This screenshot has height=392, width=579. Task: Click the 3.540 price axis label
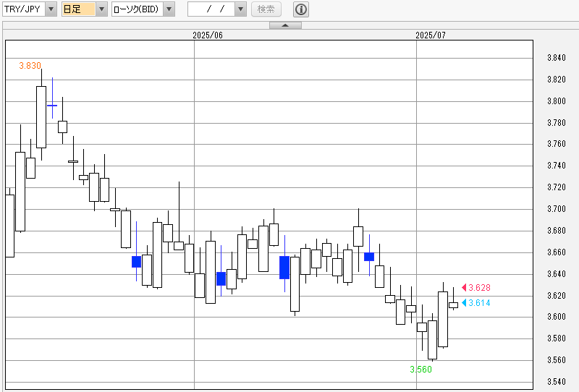point(557,382)
